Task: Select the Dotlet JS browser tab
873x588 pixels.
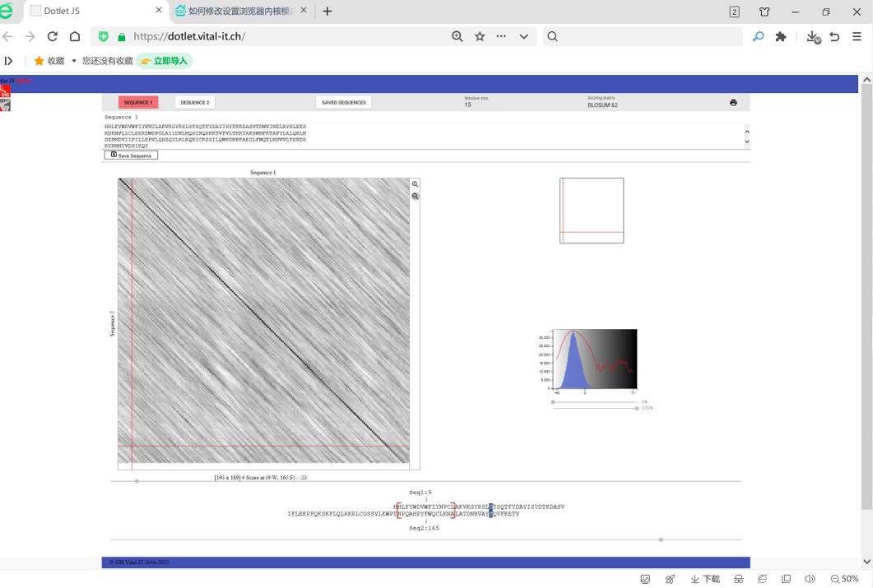Action: (95, 12)
